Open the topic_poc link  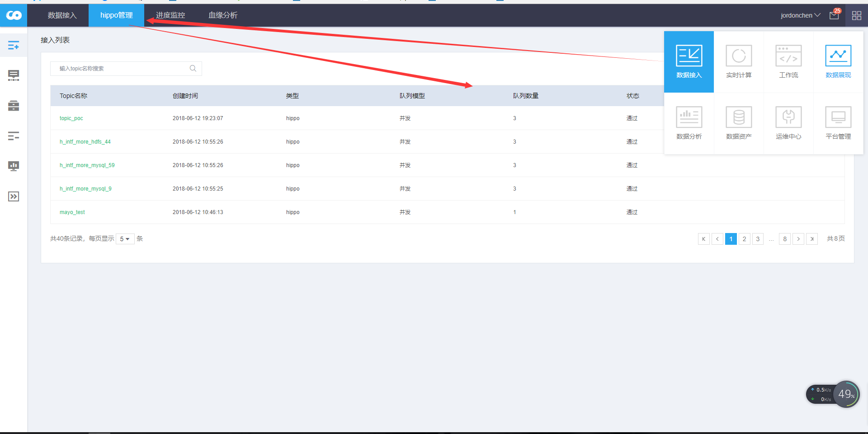click(x=71, y=118)
